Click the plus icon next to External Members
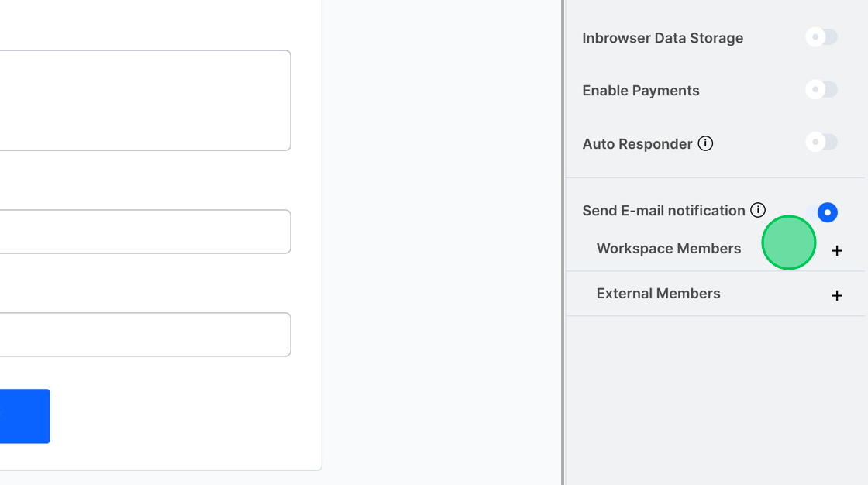This screenshot has height=485, width=868. [837, 295]
